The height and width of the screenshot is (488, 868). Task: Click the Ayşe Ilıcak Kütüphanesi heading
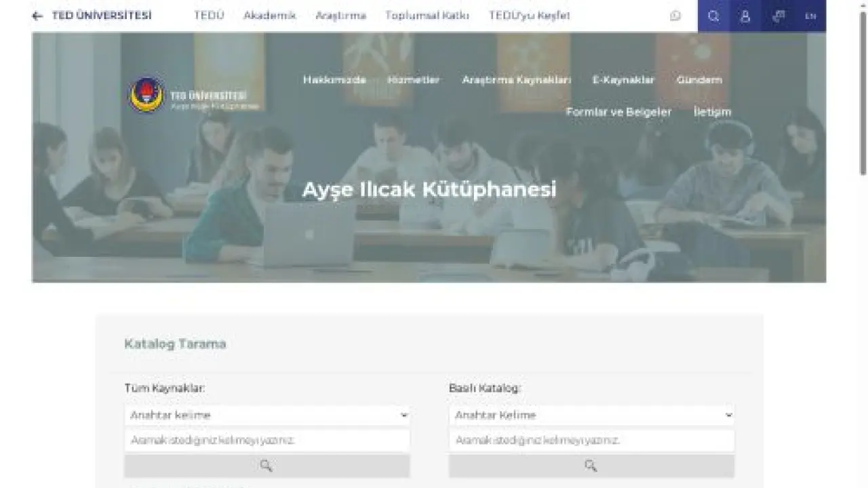(429, 190)
